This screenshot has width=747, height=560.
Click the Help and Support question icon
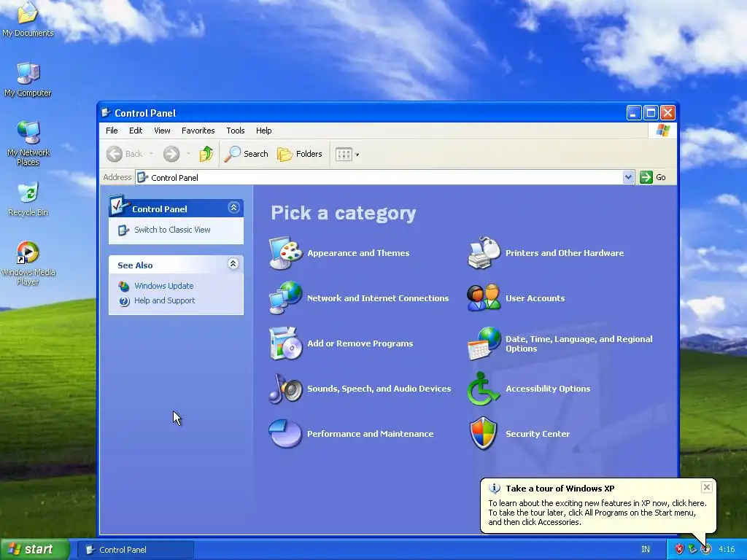pos(124,301)
